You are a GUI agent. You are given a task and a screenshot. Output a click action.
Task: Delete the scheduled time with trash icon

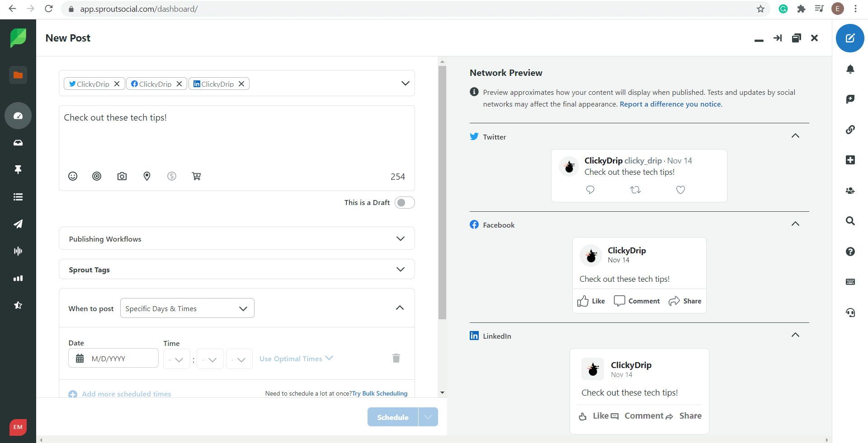point(396,358)
